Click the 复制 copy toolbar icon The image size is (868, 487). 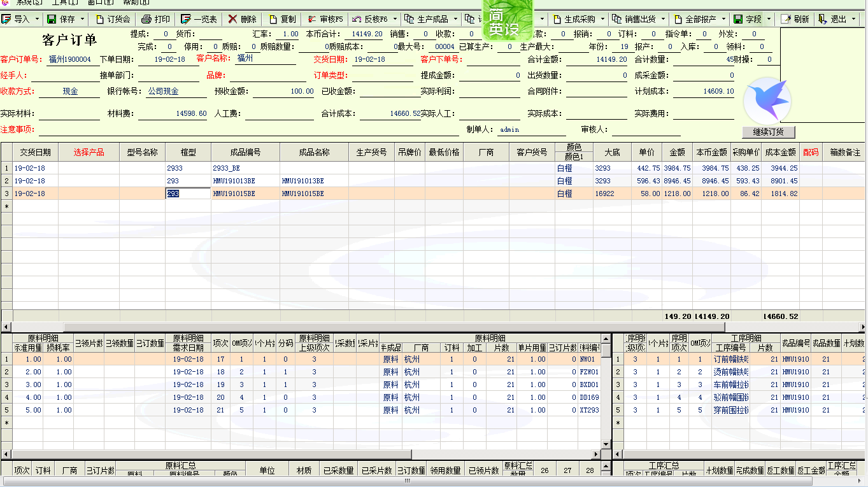[273, 19]
